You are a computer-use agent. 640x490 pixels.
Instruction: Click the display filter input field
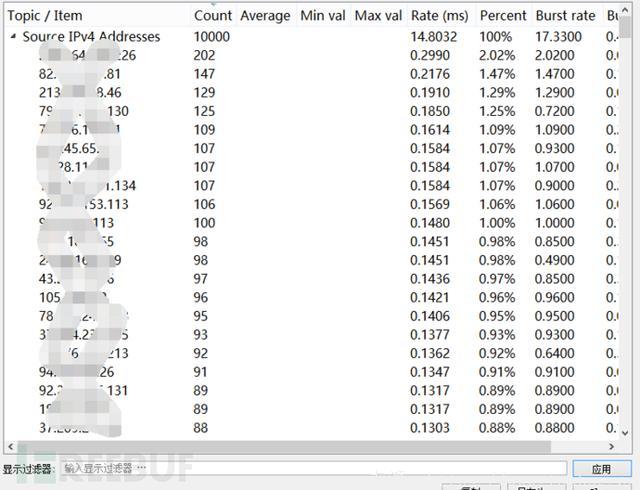point(313,468)
